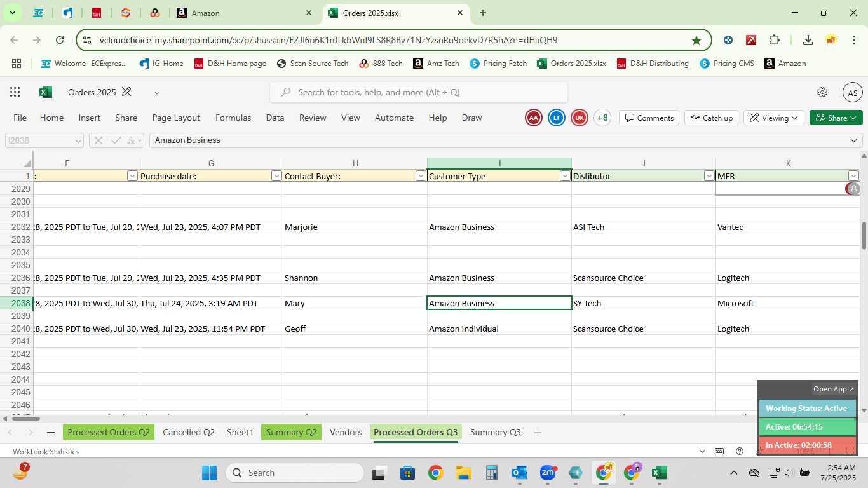The width and height of the screenshot is (868, 488).
Task: Open the Chrome apps grid in bookmarks bar
Action: click(x=17, y=64)
